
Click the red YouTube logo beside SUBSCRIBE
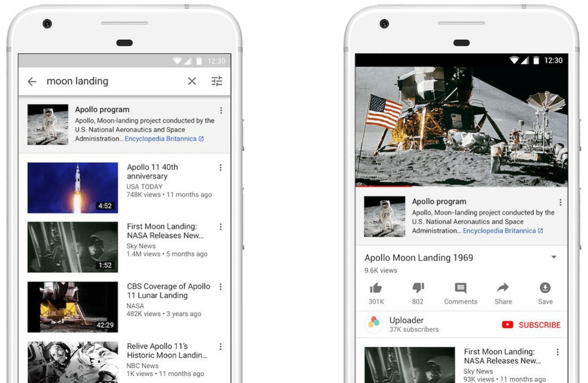[x=507, y=325]
